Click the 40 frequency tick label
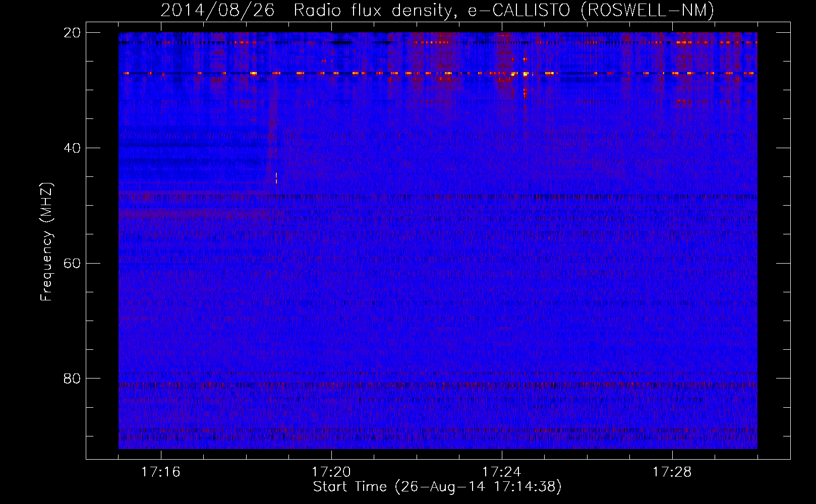Screen dimensions: 816x504 click(x=72, y=148)
